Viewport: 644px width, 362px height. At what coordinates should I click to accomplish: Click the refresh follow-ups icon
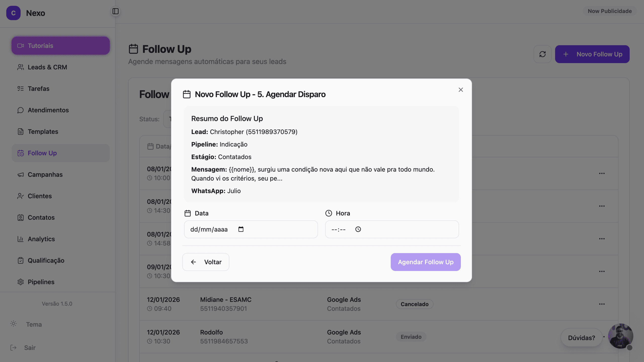[542, 54]
